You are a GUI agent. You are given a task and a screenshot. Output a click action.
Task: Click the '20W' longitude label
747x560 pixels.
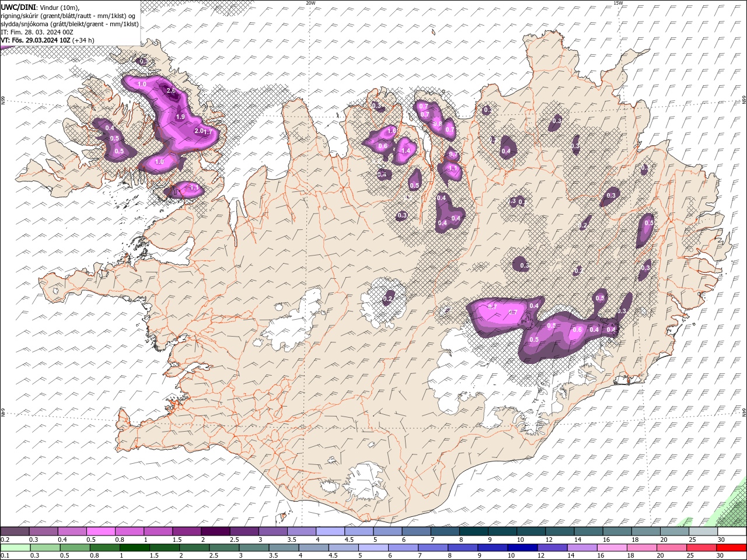click(x=310, y=3)
